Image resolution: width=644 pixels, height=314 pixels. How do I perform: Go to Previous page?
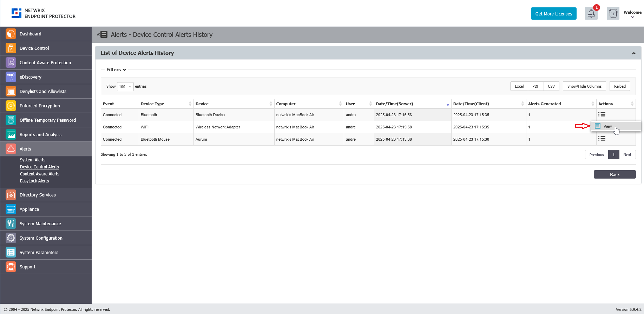(596, 155)
